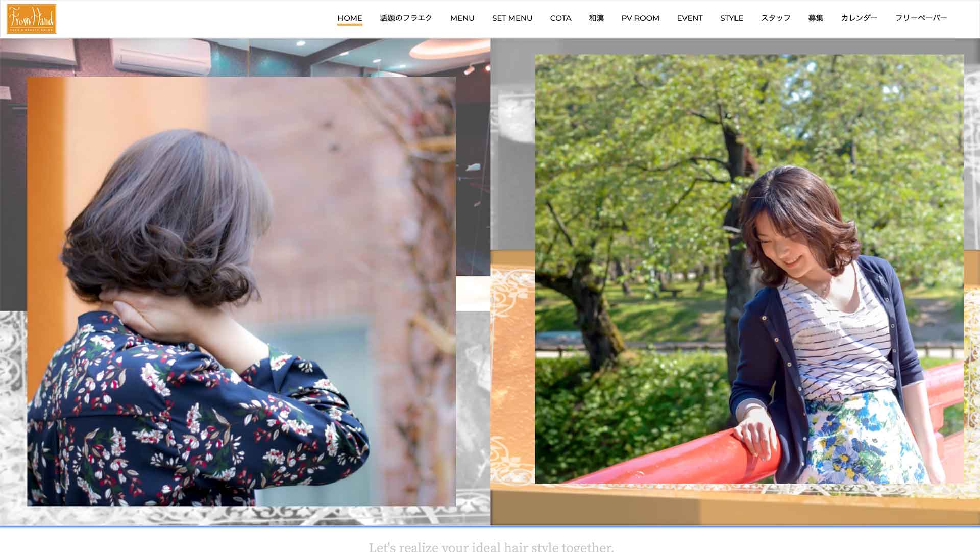The height and width of the screenshot is (552, 980).
Task: Open the 和漢 page link
Action: point(596,18)
